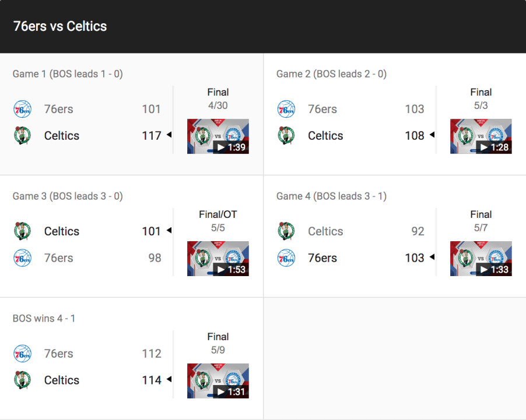Viewport: 526px width, 420px height.
Task: Click the Celtics team name in Game 3
Action: pyautogui.click(x=62, y=231)
